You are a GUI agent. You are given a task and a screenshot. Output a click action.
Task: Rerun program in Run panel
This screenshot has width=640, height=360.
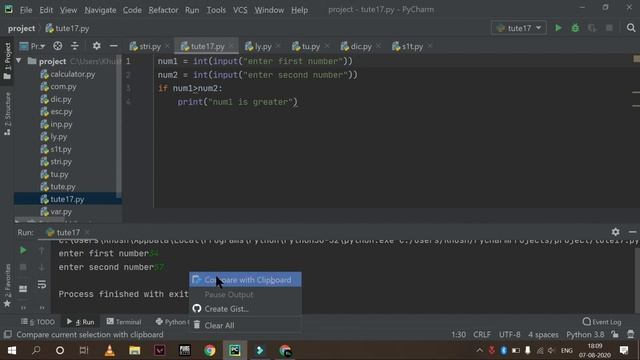23,250
